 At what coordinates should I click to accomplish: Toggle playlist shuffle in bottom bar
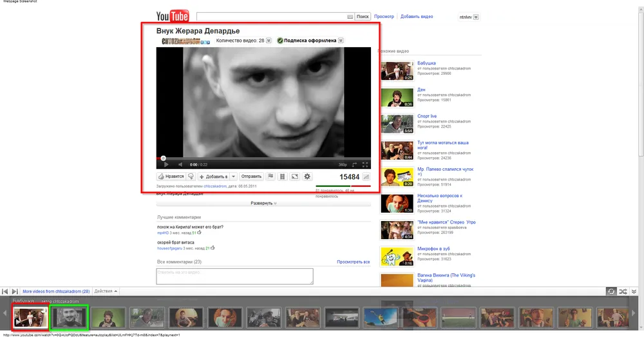click(x=623, y=291)
